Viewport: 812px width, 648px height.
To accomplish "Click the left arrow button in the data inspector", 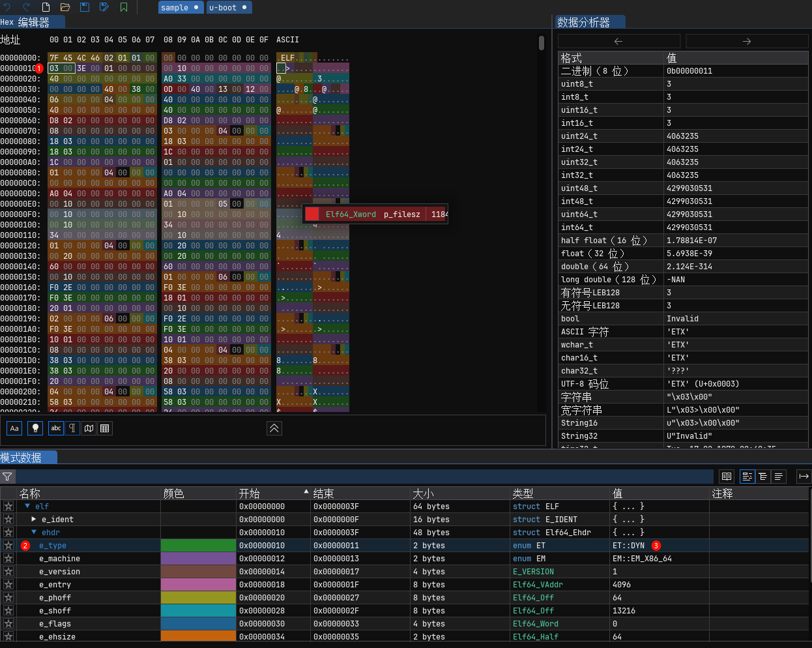I will 618,41.
